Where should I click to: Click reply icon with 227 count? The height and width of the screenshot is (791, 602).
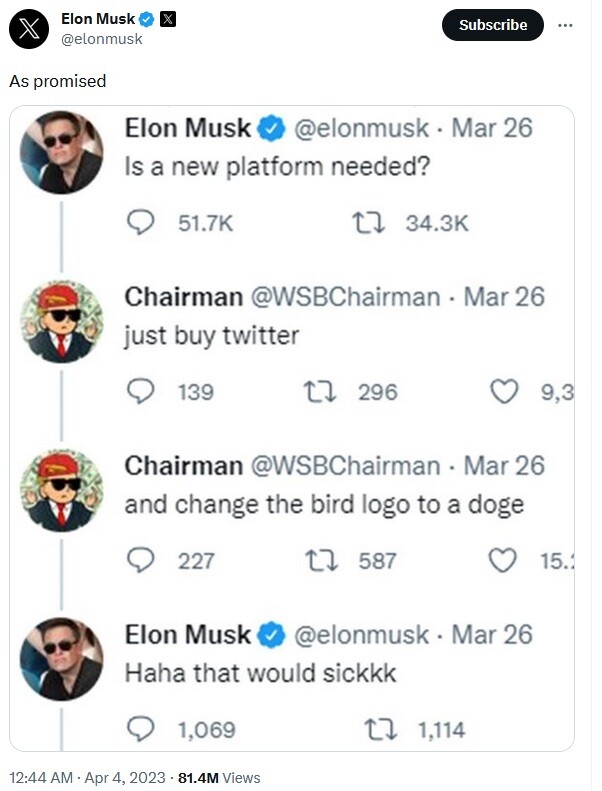click(140, 560)
